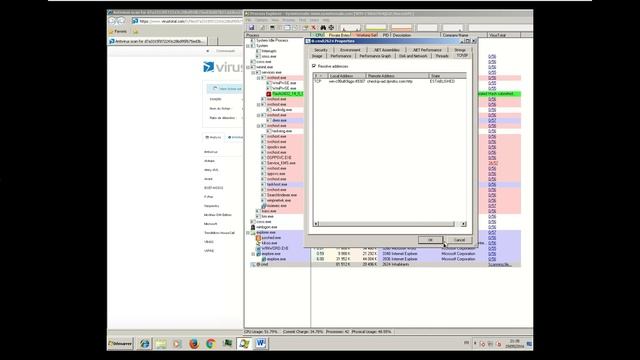This screenshot has width=640, height=360.
Task: Switch to the Image tab
Action: tap(317, 56)
